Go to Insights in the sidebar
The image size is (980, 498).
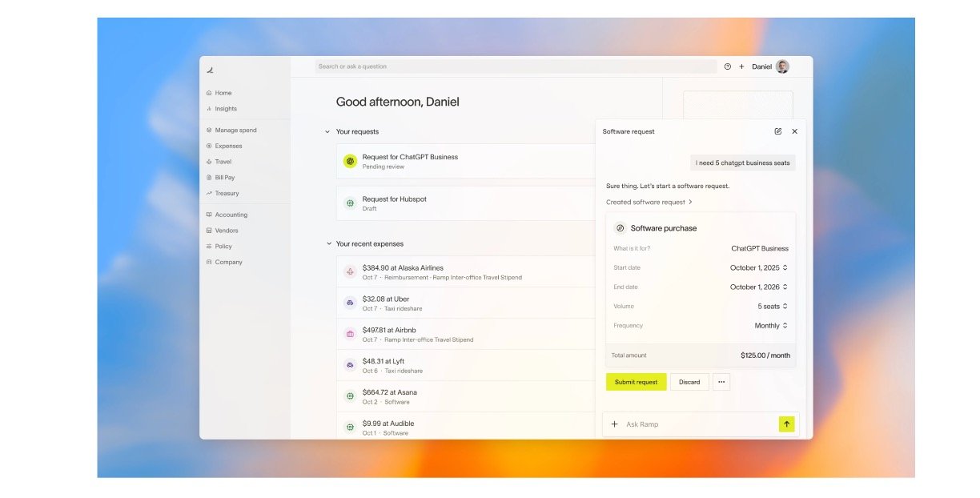[x=225, y=109]
